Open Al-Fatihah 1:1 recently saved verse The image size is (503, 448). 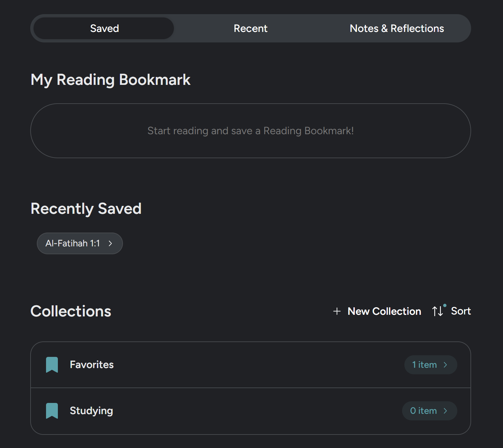point(73,243)
